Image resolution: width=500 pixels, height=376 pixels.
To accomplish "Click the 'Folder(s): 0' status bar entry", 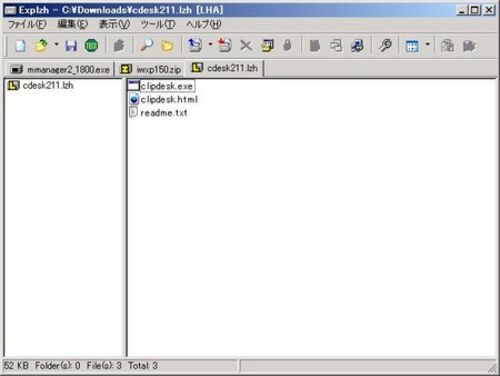I will pyautogui.click(x=58, y=366).
